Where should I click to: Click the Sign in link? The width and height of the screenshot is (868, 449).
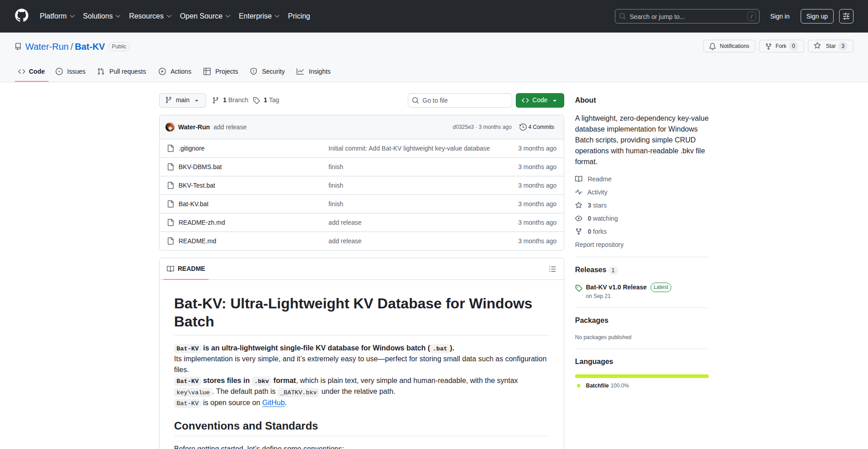[780, 16]
